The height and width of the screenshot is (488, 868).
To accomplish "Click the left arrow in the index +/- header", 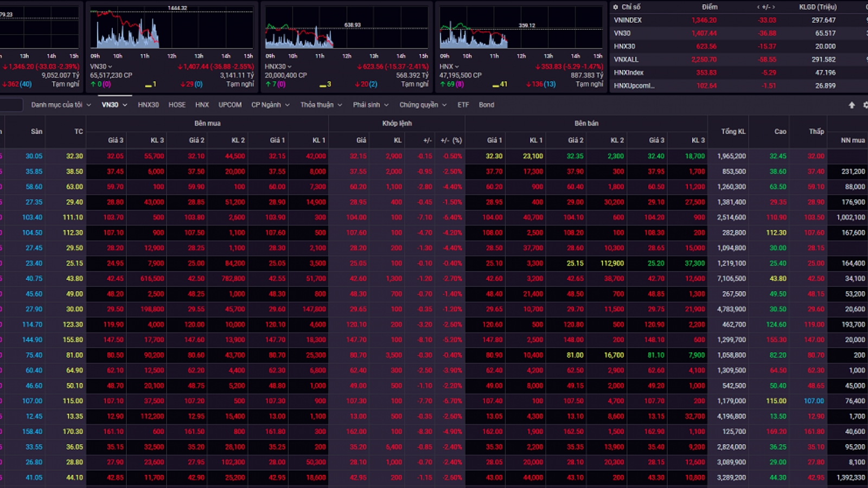I will [x=758, y=7].
